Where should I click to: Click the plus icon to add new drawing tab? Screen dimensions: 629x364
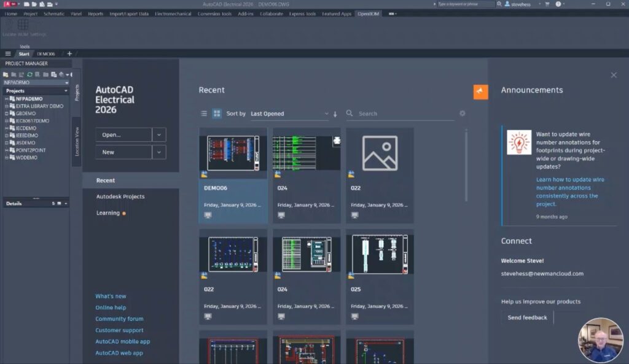coord(69,54)
